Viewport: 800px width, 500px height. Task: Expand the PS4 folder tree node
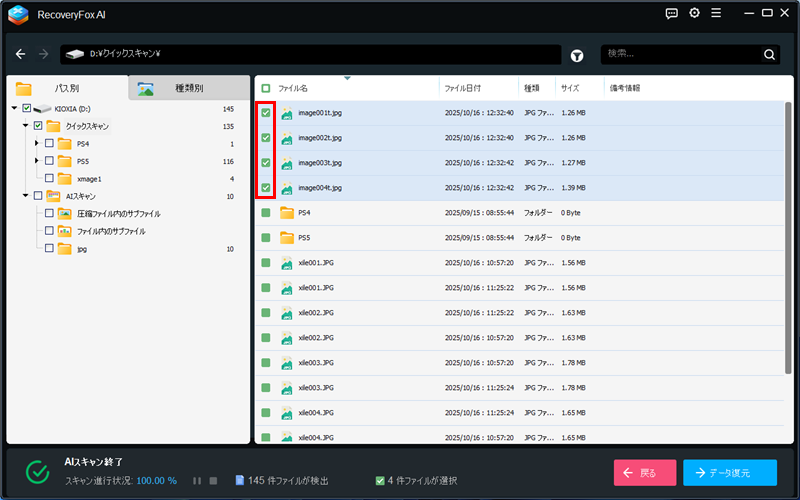[x=37, y=144]
